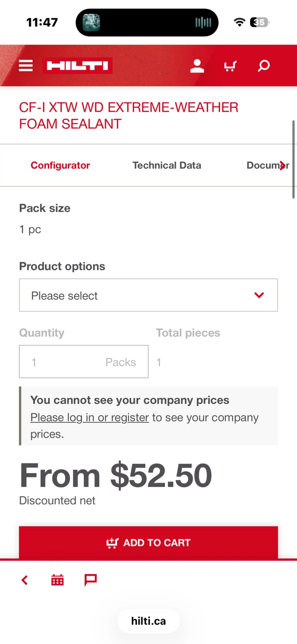Click the Quantity packs input field
This screenshot has height=644, width=297.
click(84, 362)
